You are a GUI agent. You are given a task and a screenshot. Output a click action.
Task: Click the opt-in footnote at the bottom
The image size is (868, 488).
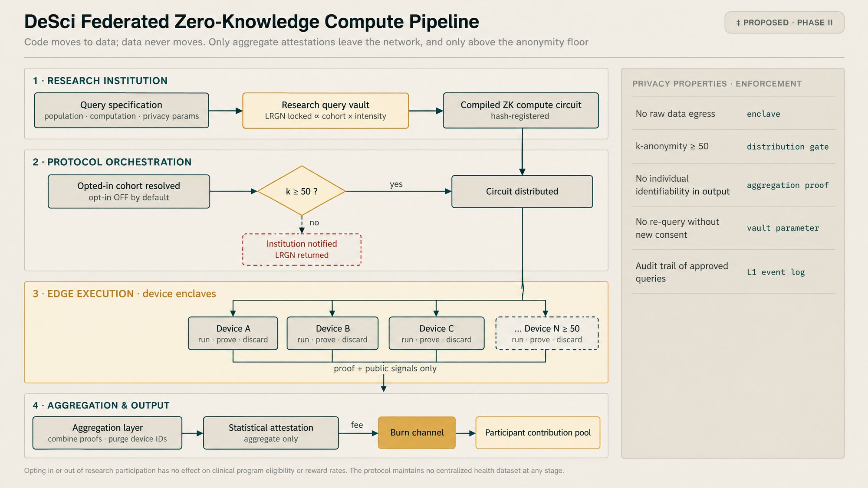[294, 471]
